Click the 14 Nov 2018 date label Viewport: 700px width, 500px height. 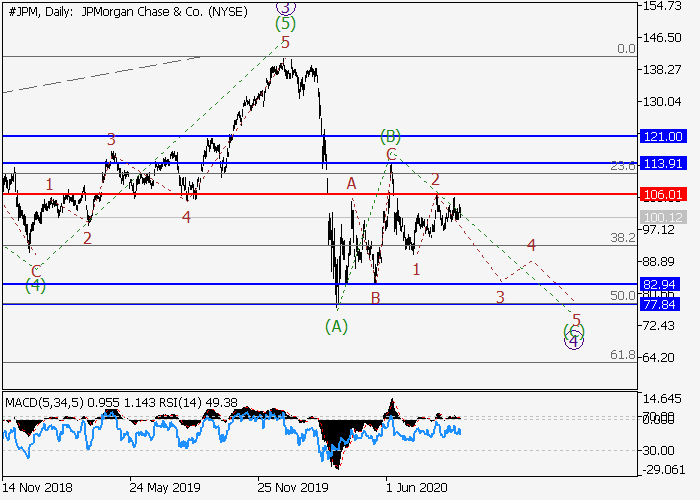40,489
